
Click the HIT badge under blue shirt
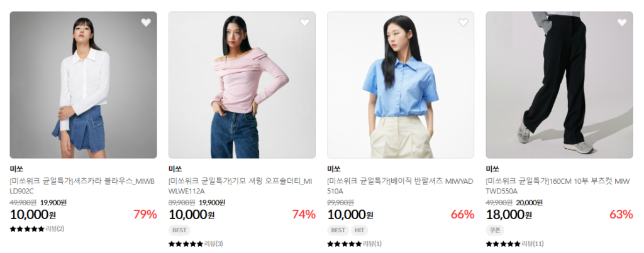point(359,230)
